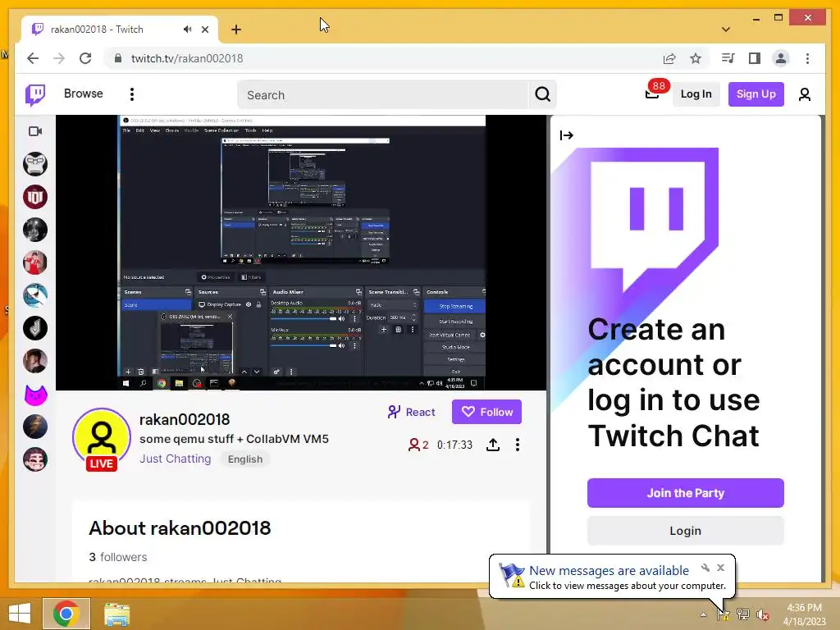Viewport: 840px width, 630px height.
Task: Open the last cartoon face channel avatar
Action: pos(35,459)
